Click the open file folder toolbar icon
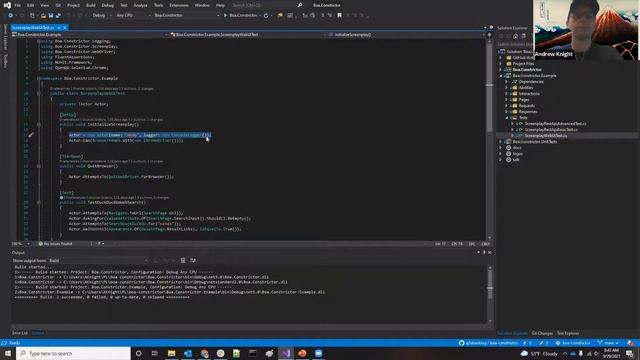 (x=43, y=16)
